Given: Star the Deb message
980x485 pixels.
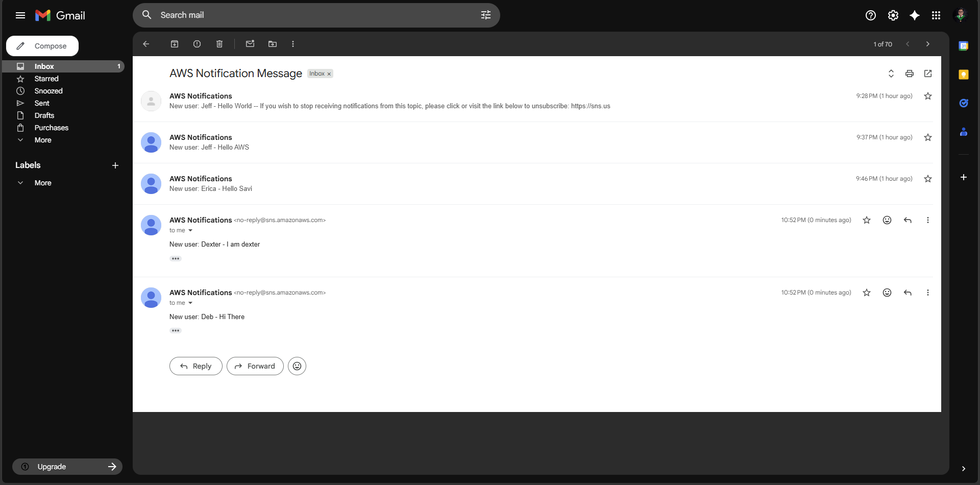Looking at the screenshot, I should click(x=867, y=293).
